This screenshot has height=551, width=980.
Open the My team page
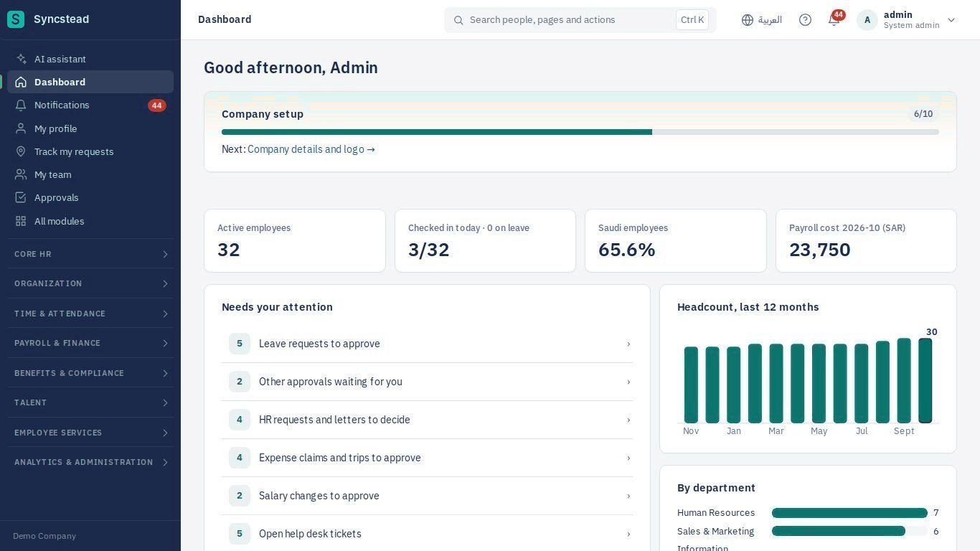[90, 174]
